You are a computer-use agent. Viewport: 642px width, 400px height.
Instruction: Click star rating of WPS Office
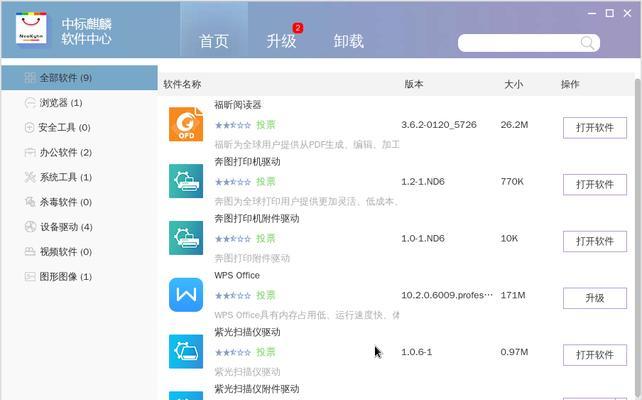[x=233, y=296]
